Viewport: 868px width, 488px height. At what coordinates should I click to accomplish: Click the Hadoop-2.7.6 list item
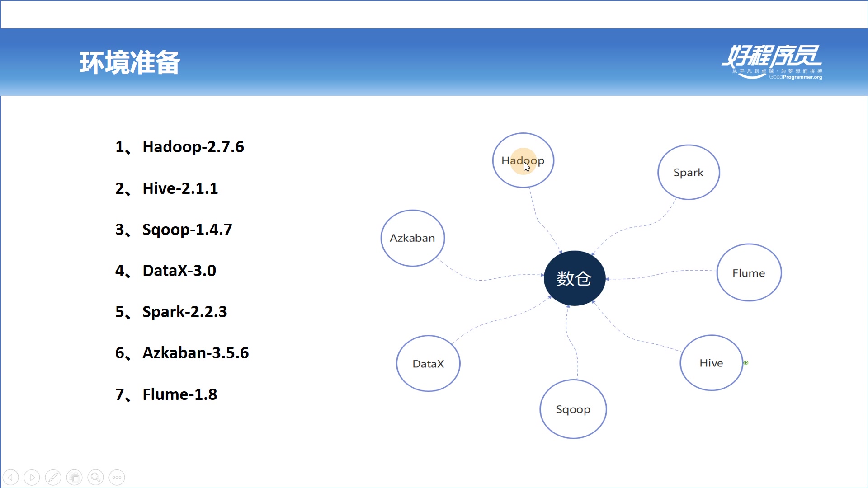(193, 147)
